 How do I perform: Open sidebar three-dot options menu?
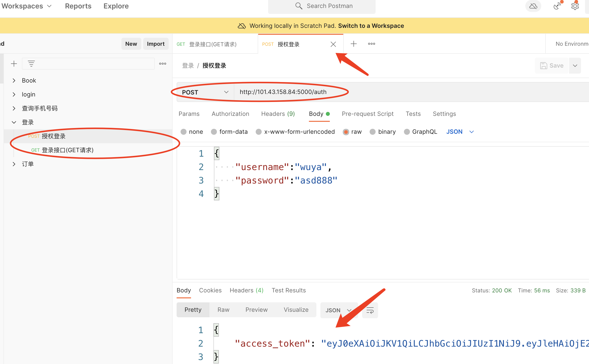point(163,64)
